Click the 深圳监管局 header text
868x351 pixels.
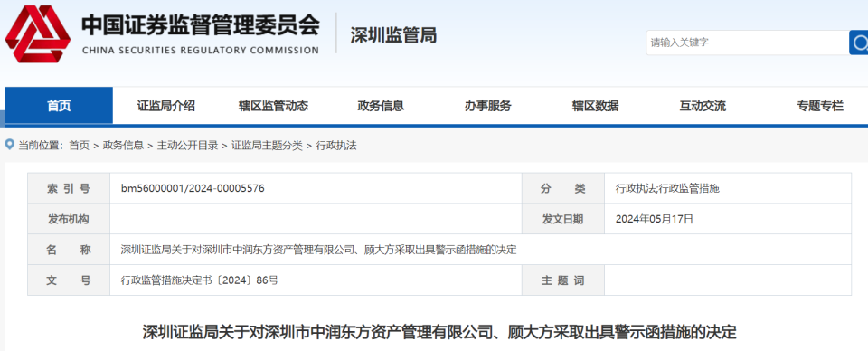(x=393, y=35)
